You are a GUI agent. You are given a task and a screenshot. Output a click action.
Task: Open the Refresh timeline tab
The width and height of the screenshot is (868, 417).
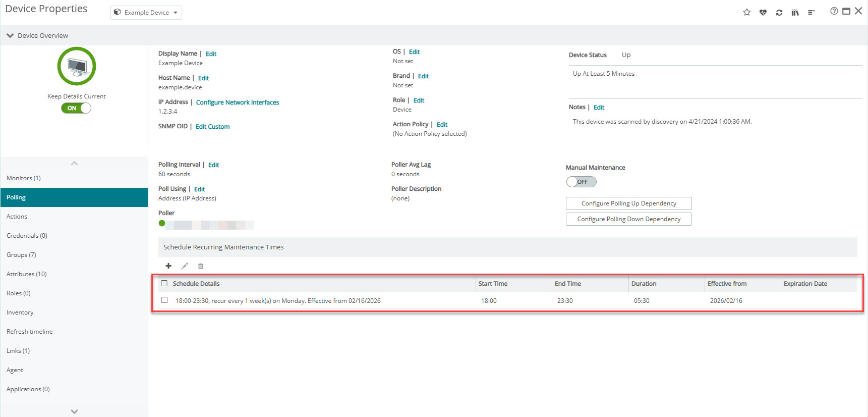74,332
